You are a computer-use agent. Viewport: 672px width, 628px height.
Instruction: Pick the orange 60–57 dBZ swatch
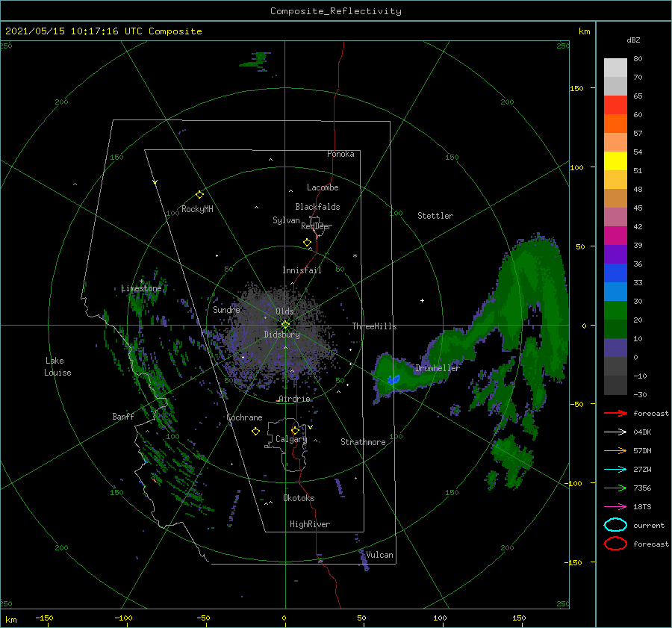pos(615,124)
